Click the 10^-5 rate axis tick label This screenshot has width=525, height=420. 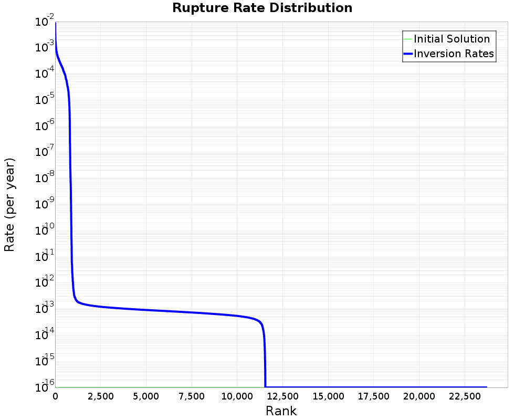point(44,99)
